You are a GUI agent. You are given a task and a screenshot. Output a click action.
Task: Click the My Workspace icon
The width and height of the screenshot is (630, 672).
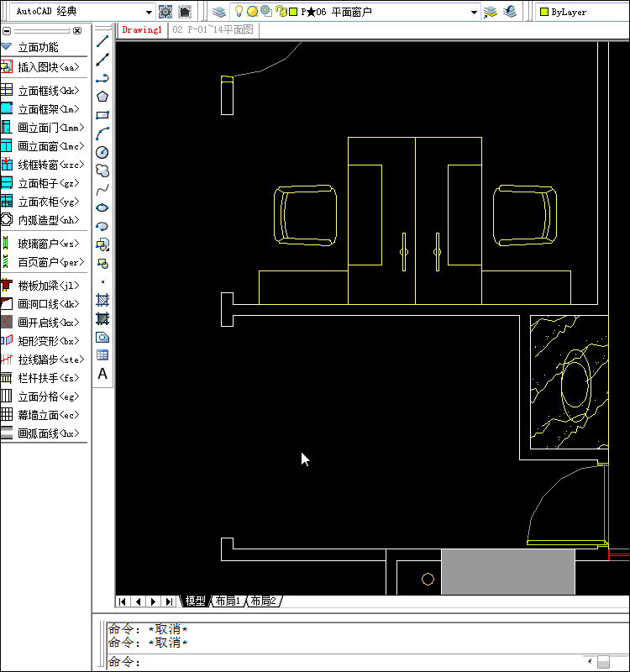185,12
